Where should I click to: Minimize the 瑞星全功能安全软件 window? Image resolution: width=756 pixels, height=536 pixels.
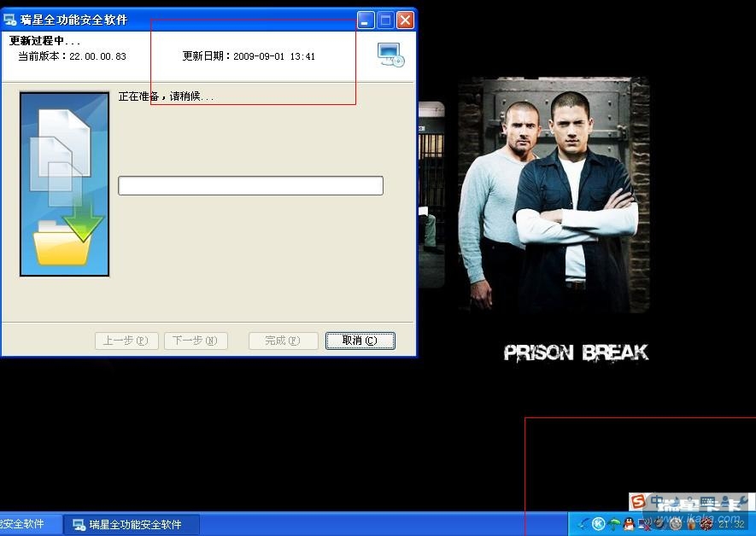click(x=366, y=20)
